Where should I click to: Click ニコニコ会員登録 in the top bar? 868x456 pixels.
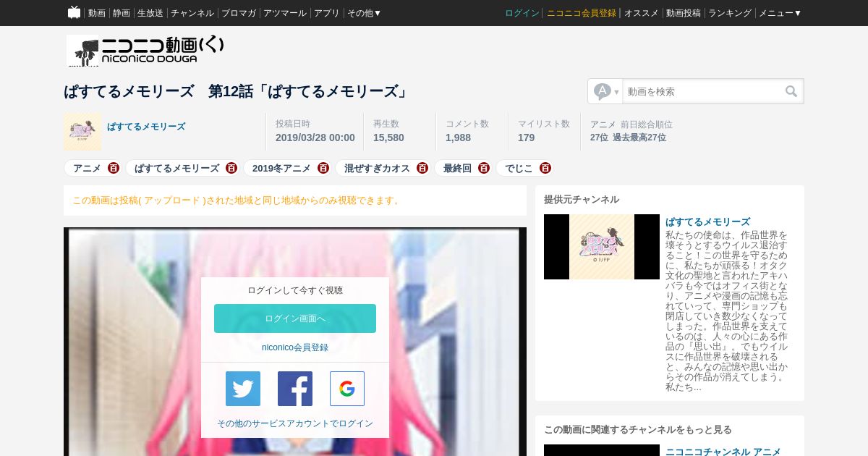click(x=582, y=13)
